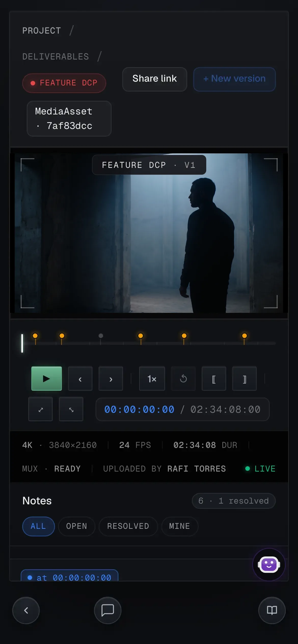Click the timecode field 00:00:00:00
This screenshot has height=644, width=298.
click(139, 409)
